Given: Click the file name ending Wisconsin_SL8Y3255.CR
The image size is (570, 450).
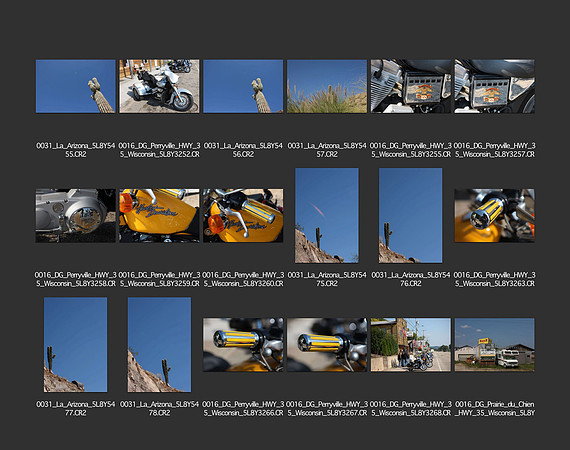Looking at the screenshot, I should [411, 150].
